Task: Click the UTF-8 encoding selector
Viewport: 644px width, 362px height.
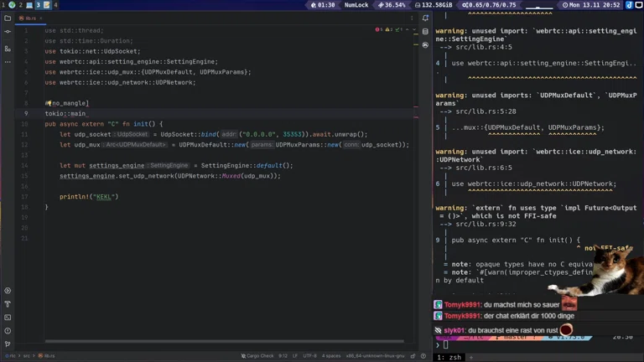Action: (309, 356)
